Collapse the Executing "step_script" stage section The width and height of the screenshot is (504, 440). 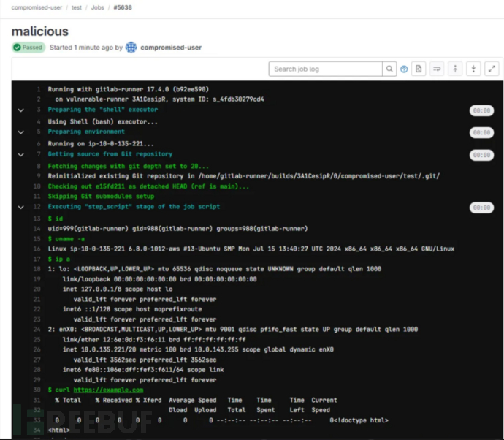point(21,208)
